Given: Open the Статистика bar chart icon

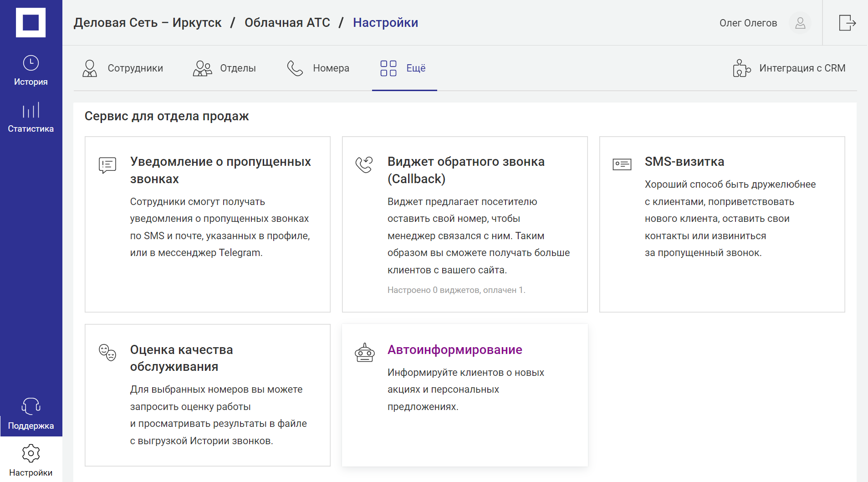Looking at the screenshot, I should point(31,110).
